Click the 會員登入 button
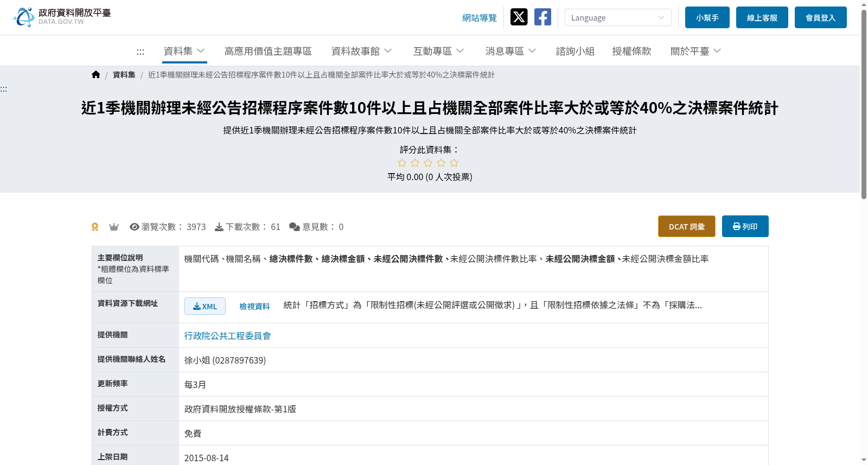 click(821, 17)
